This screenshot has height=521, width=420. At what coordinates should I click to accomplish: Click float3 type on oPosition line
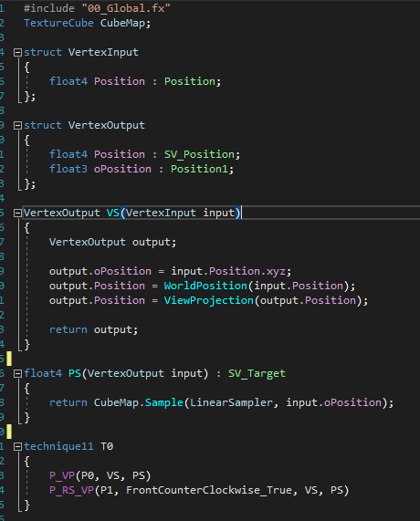click(x=68, y=169)
